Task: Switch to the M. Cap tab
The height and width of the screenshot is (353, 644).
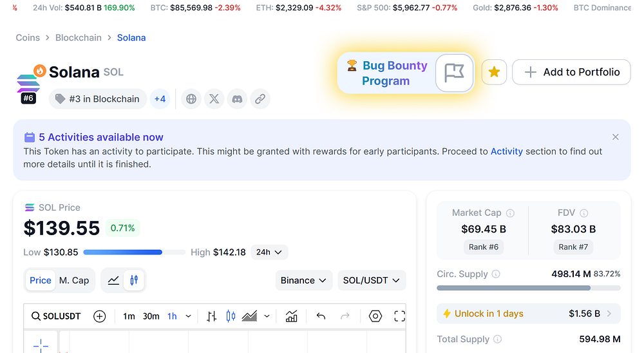Action: (74, 280)
